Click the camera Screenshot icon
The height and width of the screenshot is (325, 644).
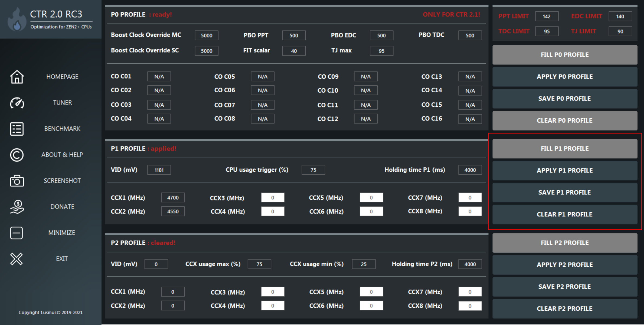(x=17, y=181)
